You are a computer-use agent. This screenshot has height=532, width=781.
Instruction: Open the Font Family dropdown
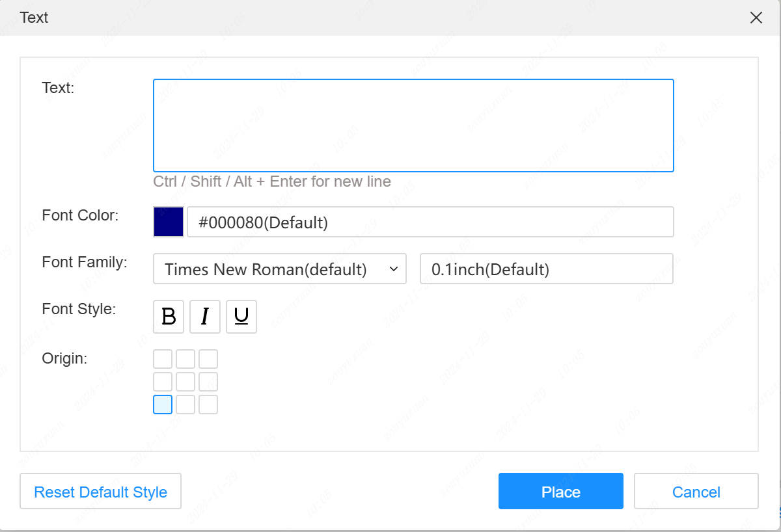(x=273, y=269)
